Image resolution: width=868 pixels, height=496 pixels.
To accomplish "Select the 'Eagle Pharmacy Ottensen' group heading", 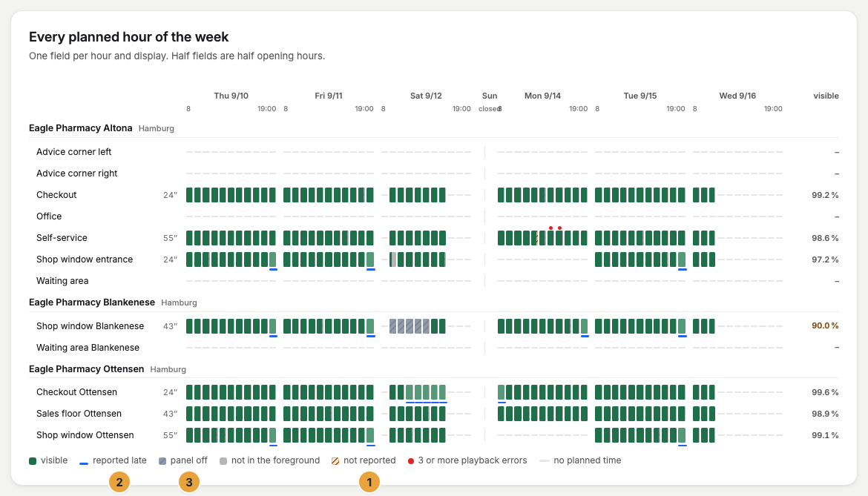I will click(86, 368).
